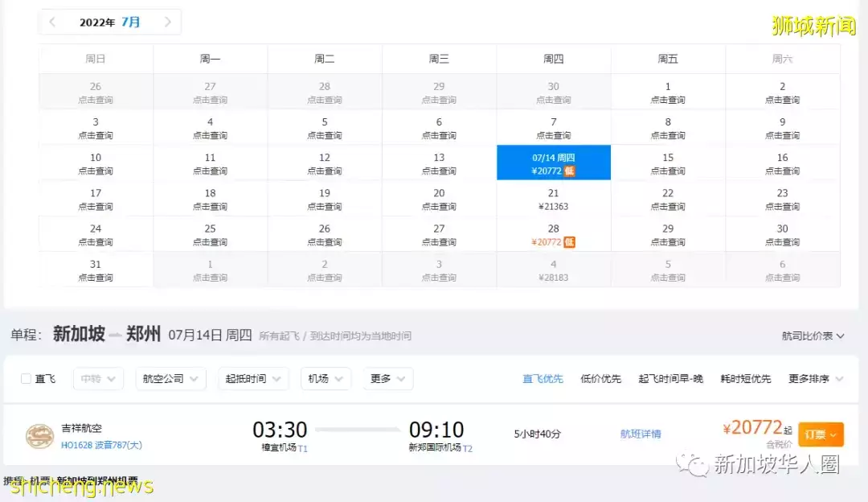Screen dimensions: 868x502
Task: Go to the previous month using left chevron
Action: pyautogui.click(x=51, y=22)
